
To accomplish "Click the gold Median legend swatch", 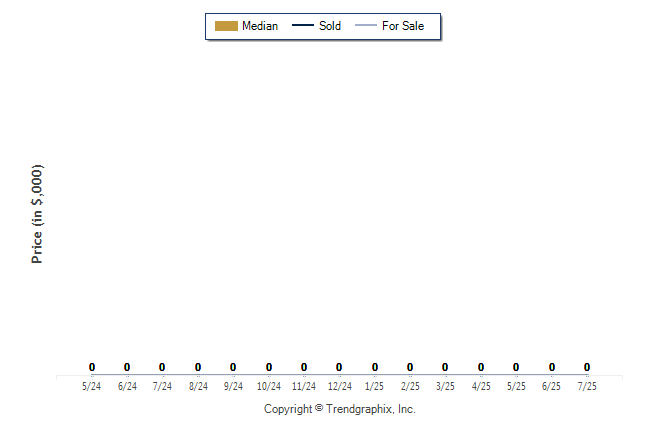I will 226,26.
